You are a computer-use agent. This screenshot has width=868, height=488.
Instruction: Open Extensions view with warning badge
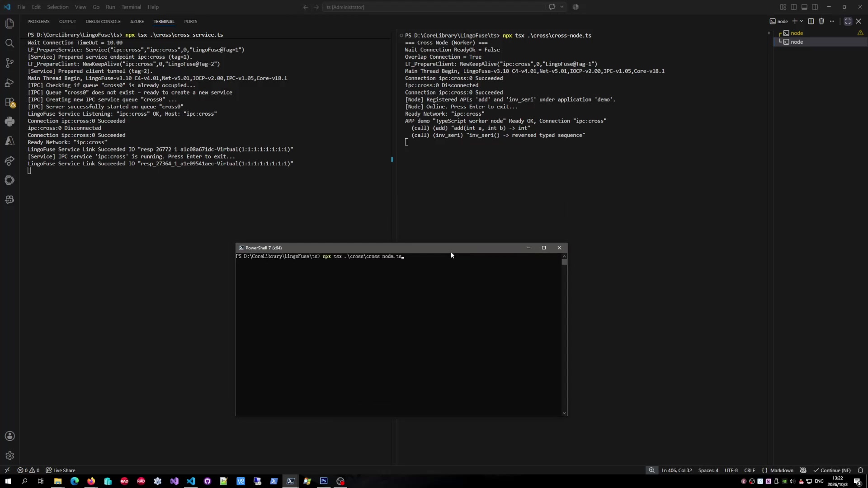click(9, 103)
